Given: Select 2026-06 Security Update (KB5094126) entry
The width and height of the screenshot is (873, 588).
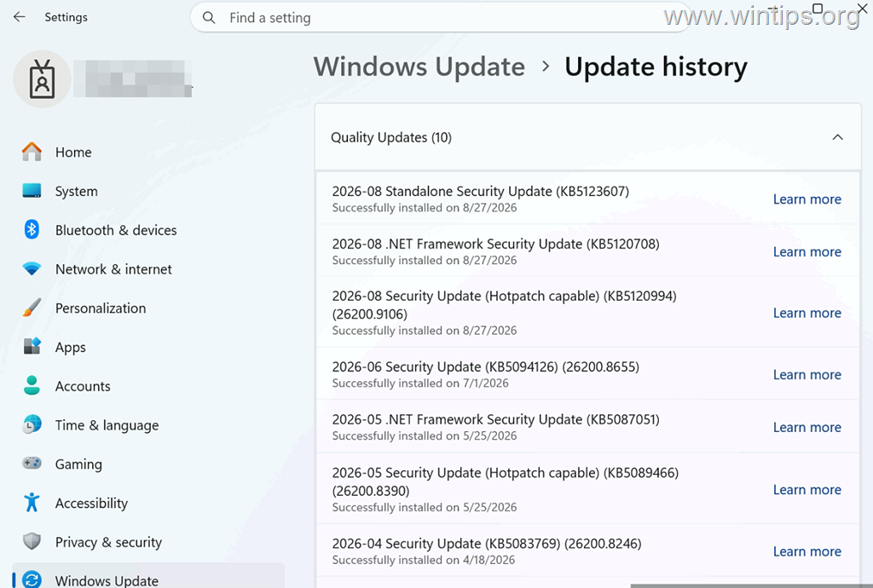Looking at the screenshot, I should tap(588, 374).
